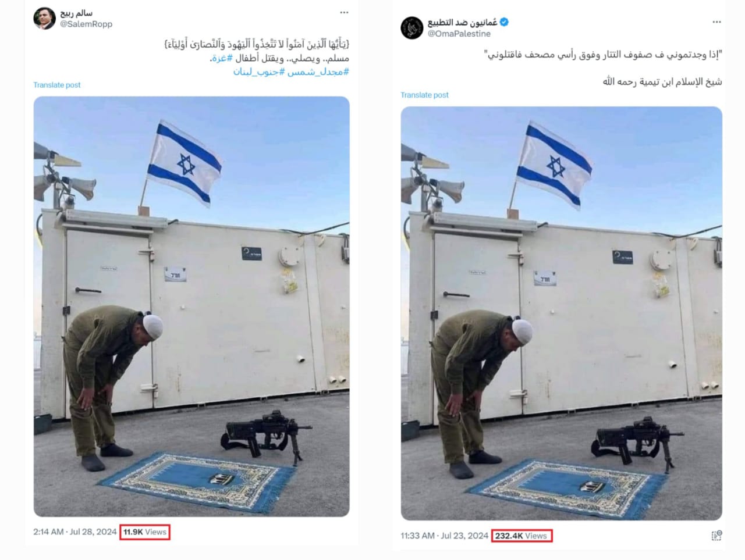This screenshot has height=560, width=745.
Task: Open the OmaPalestine tweet image
Action: 561,313
